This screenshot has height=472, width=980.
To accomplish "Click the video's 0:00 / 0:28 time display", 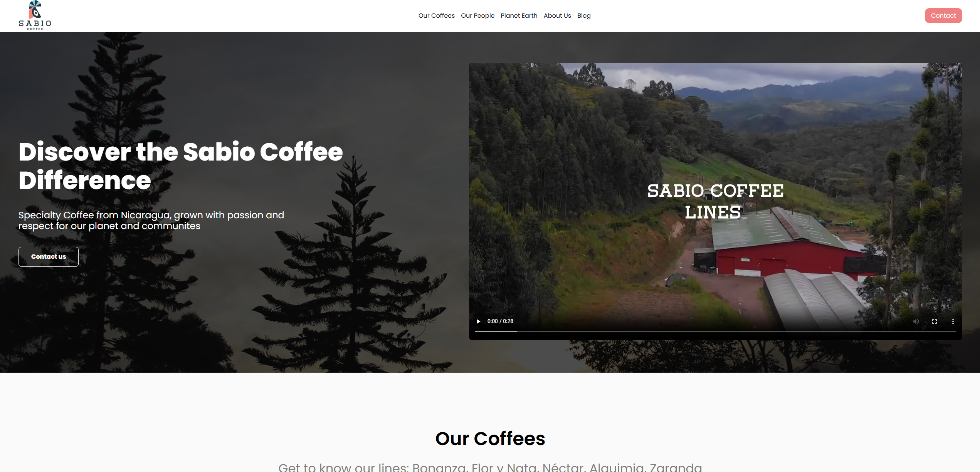I will [x=500, y=321].
